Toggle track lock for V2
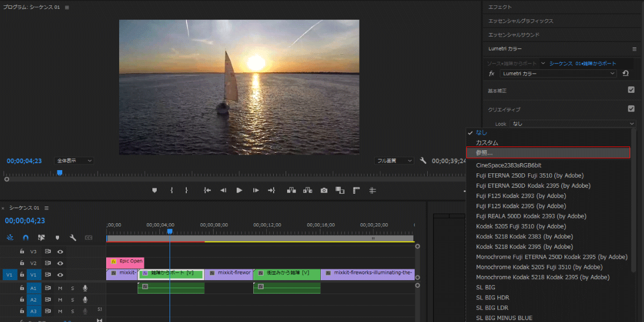 [x=22, y=263]
